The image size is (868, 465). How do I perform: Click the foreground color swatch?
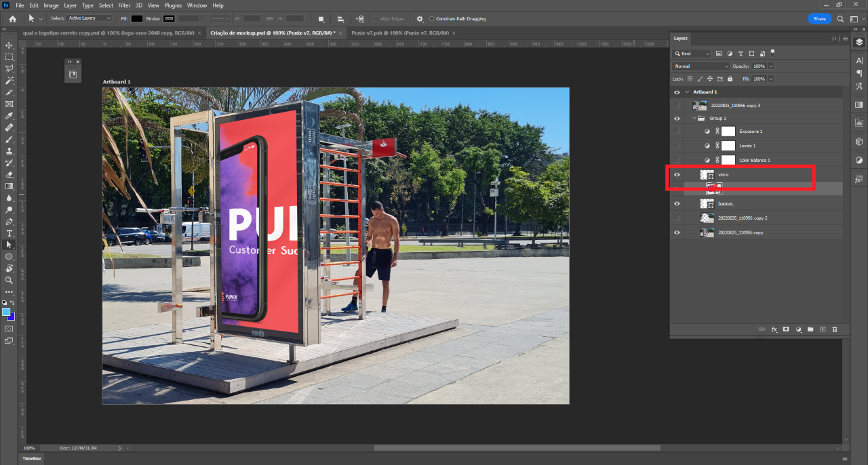6,312
